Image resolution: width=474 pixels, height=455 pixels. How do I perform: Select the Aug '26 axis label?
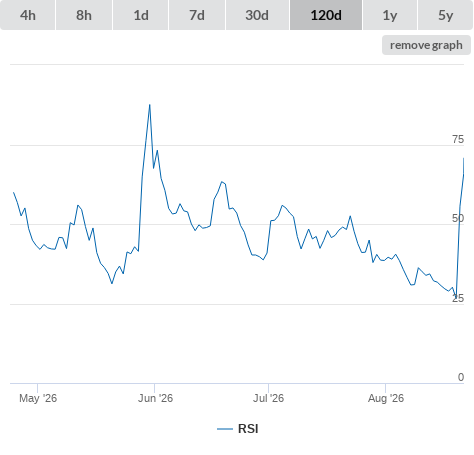(x=386, y=398)
